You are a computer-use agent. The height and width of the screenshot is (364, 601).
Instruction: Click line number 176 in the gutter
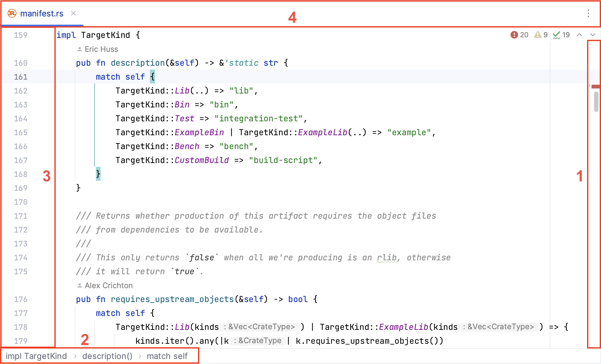tap(21, 299)
